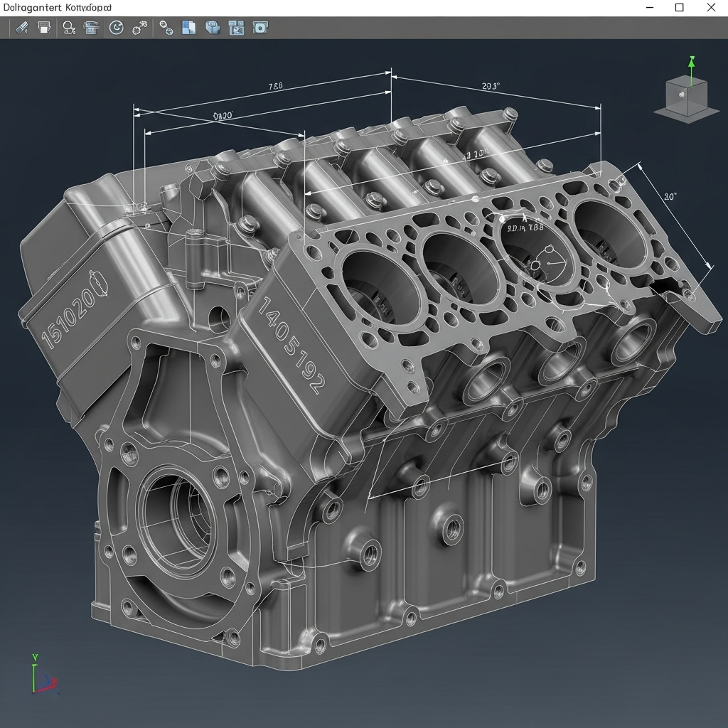
Task: Click the circular rotate view icon
Action: click(x=116, y=28)
